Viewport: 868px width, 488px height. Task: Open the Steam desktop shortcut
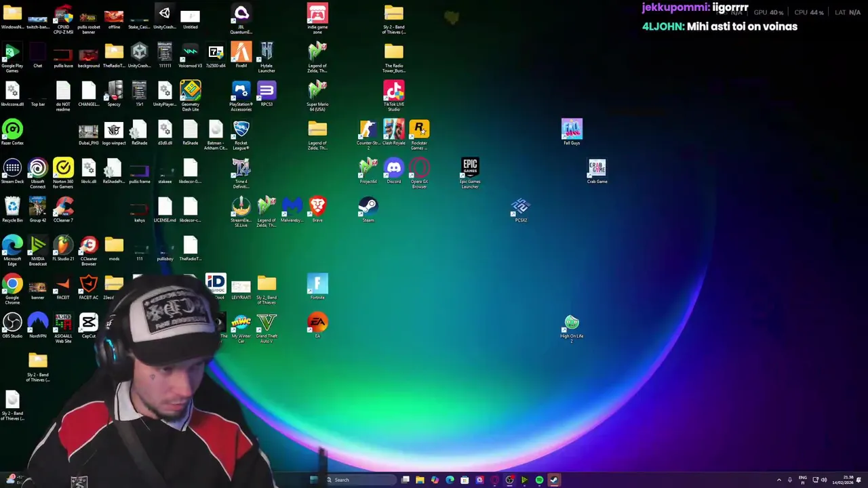[368, 209]
